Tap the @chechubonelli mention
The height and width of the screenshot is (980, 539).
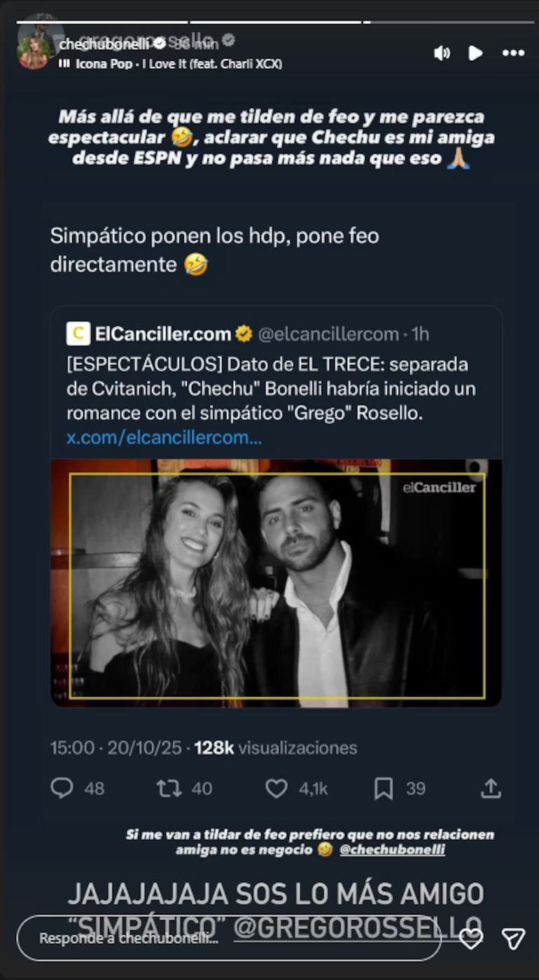tap(392, 850)
